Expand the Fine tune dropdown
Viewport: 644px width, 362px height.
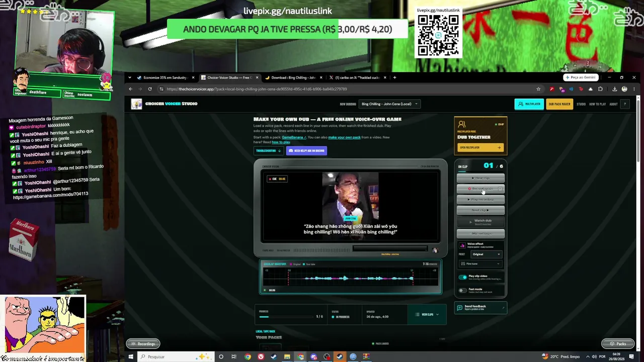[480, 264]
